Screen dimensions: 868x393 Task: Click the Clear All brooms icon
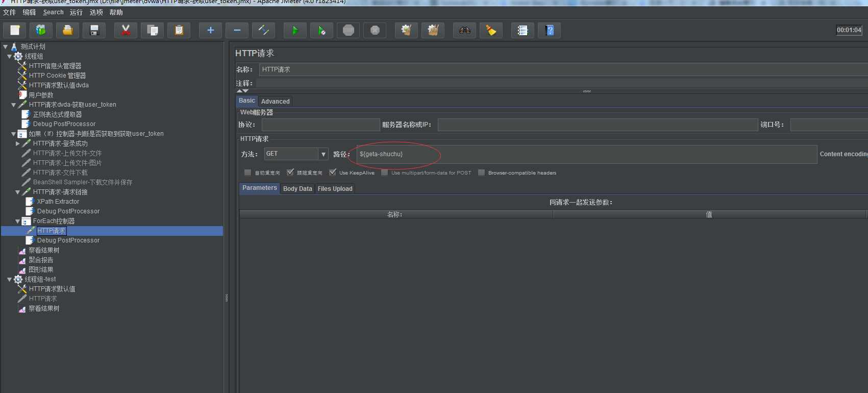click(433, 30)
